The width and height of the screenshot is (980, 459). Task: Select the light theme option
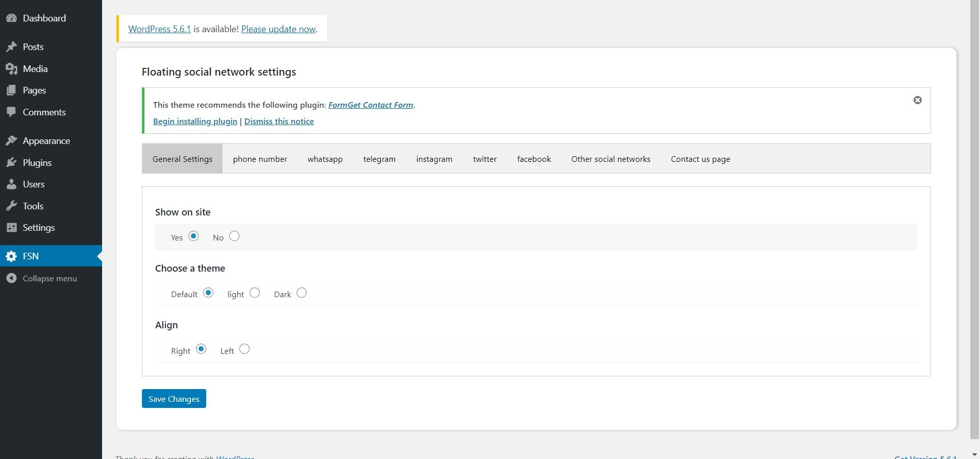click(255, 293)
